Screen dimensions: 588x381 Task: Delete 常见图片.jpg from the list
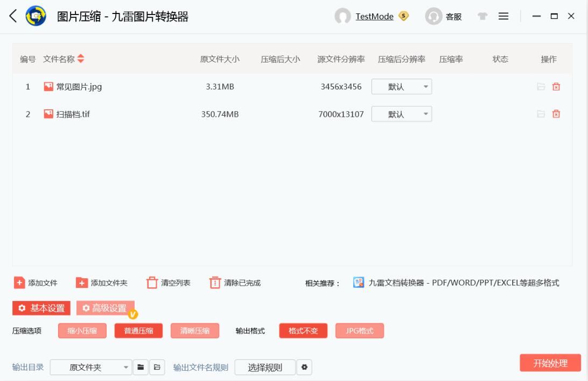point(556,87)
